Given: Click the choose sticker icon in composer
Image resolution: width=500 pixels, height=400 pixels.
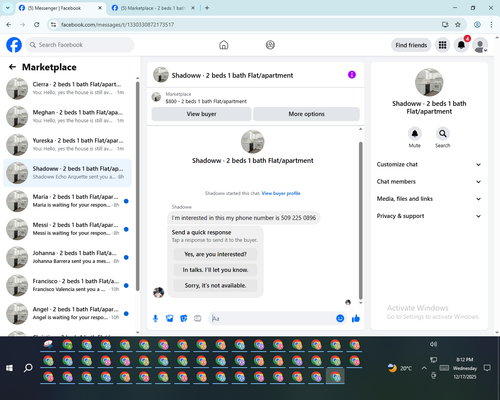Looking at the screenshot, I should click(x=184, y=319).
